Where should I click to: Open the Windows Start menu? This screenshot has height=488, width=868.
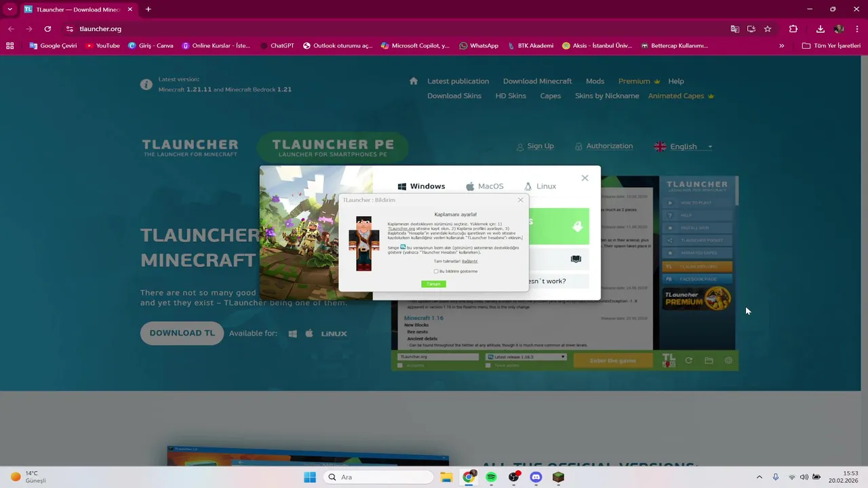(310, 477)
